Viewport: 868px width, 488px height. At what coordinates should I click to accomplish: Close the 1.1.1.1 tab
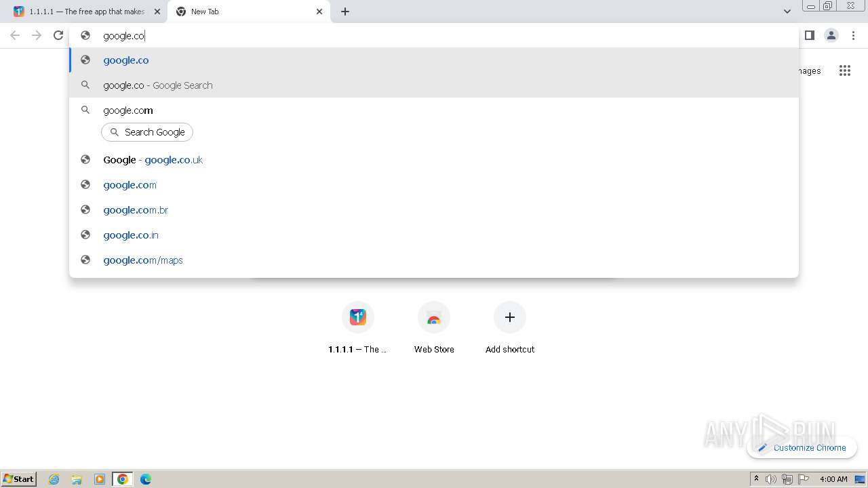(x=157, y=12)
